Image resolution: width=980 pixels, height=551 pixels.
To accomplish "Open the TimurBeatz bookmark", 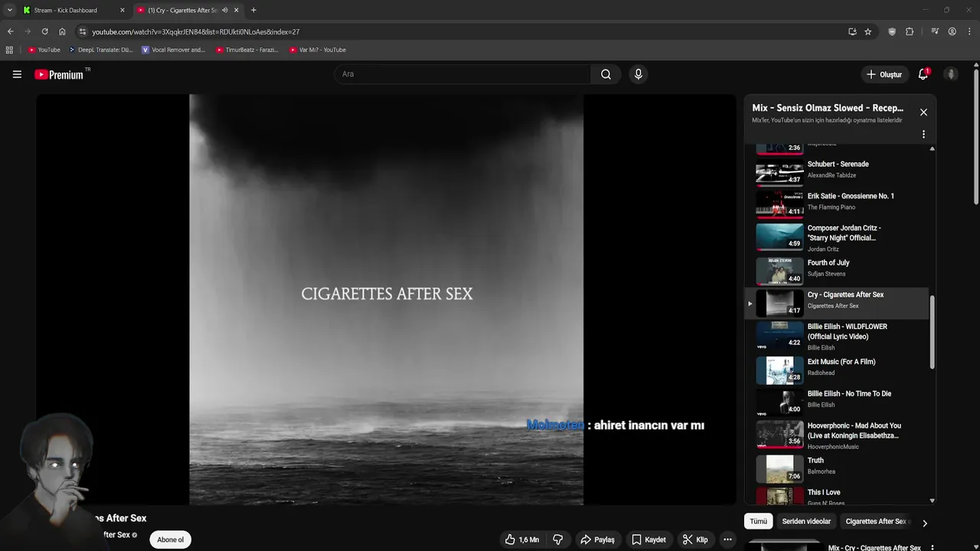I will tap(247, 50).
